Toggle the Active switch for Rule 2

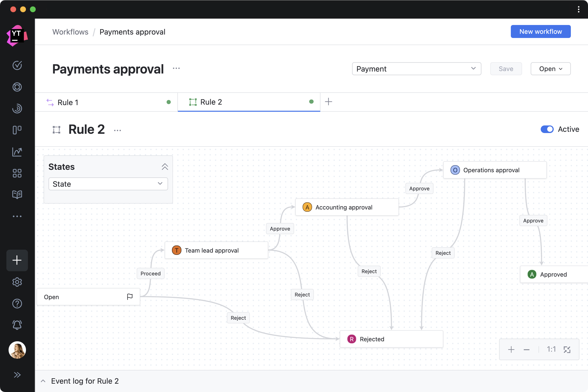click(x=547, y=129)
